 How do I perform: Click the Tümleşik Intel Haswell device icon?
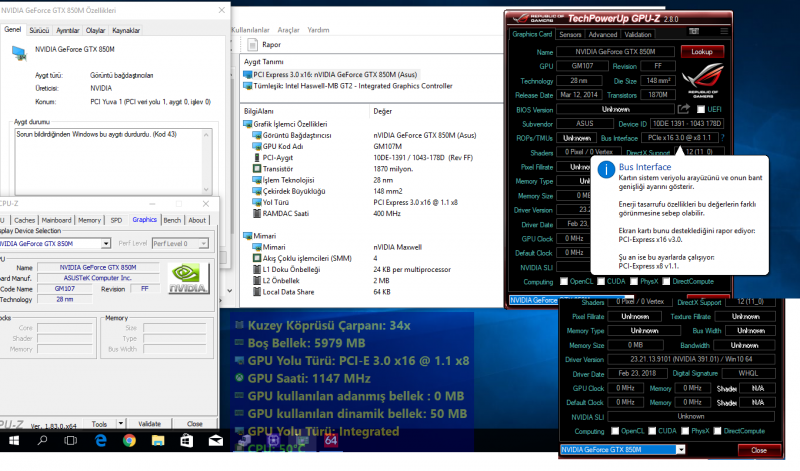[248, 86]
